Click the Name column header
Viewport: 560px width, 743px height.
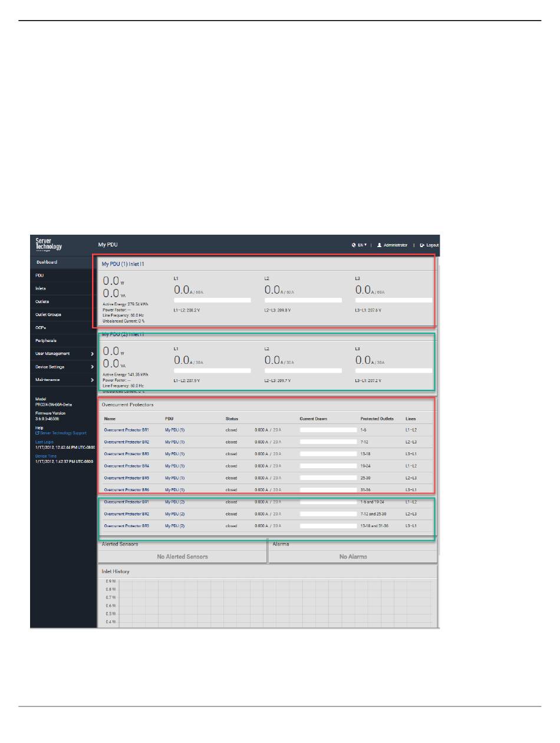point(110,419)
